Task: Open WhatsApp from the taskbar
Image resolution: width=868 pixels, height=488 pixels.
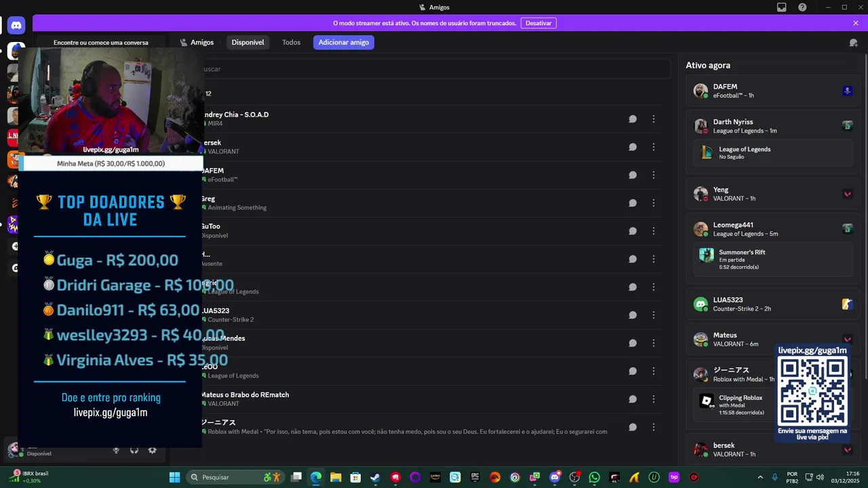Action: pos(595,477)
